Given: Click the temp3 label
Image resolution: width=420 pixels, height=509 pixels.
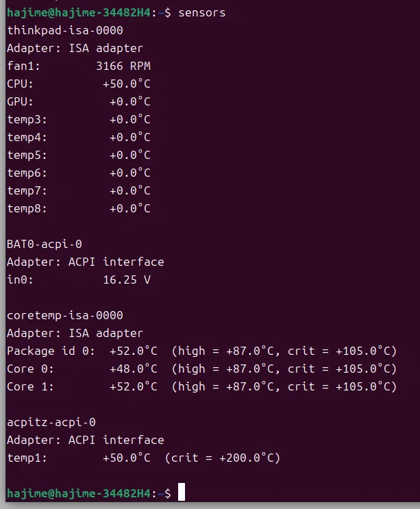Looking at the screenshot, I should 27,119.
